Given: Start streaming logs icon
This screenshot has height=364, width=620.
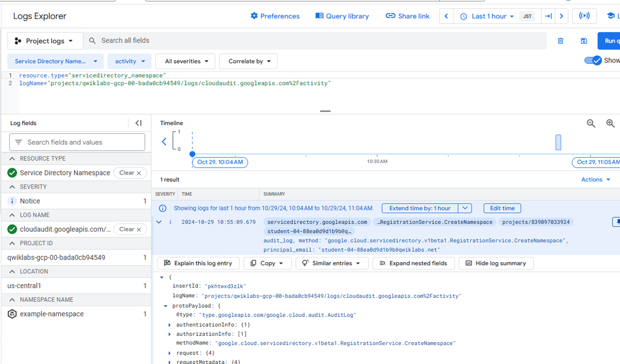Looking at the screenshot, I should [584, 16].
